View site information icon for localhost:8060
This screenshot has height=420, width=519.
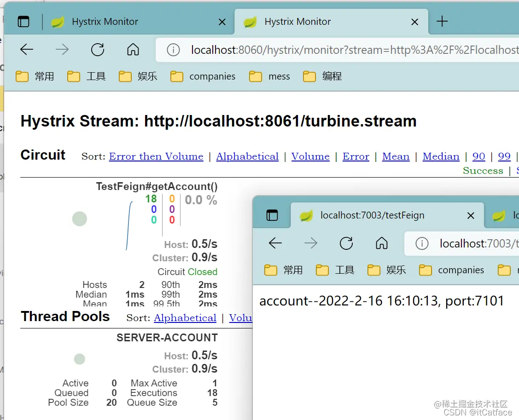pos(173,50)
